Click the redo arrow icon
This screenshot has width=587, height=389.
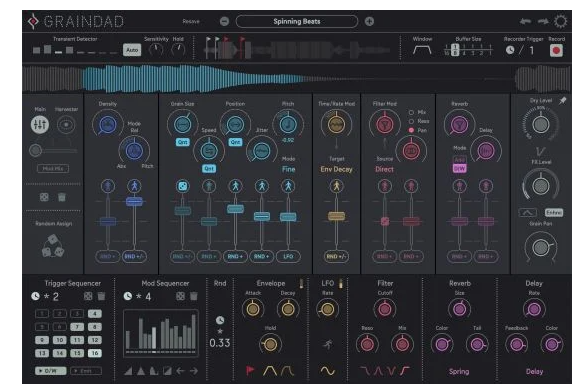pyautogui.click(x=543, y=21)
